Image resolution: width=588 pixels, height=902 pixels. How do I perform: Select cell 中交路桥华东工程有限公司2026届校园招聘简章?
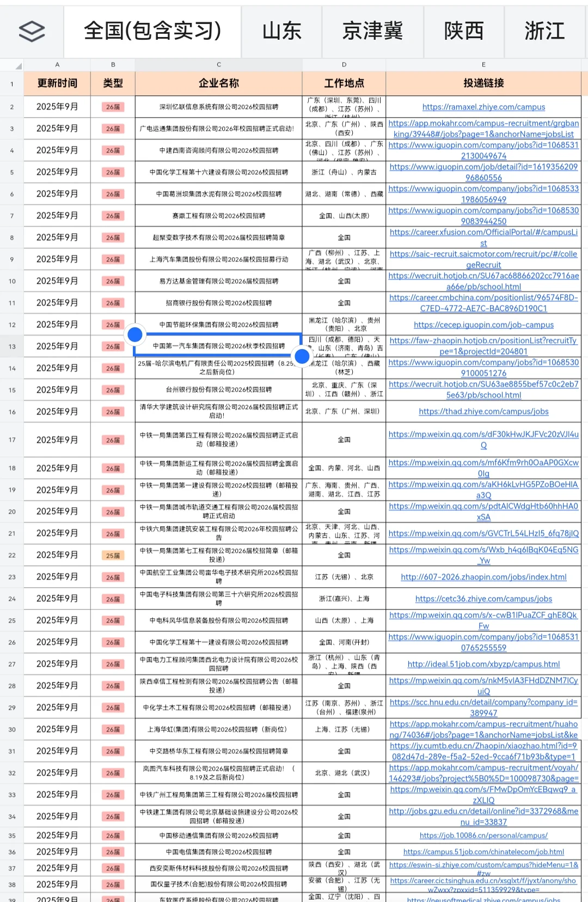click(219, 751)
